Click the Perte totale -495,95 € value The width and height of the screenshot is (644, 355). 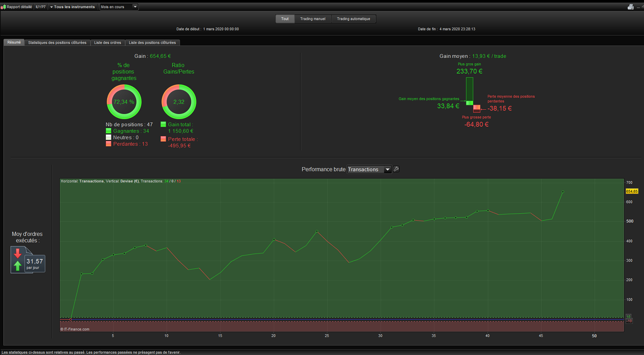click(x=179, y=146)
